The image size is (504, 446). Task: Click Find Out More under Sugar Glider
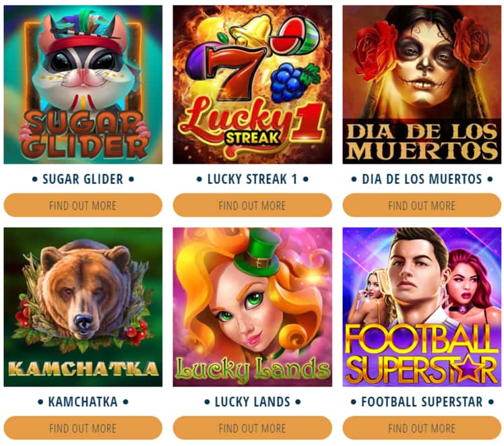(x=83, y=205)
